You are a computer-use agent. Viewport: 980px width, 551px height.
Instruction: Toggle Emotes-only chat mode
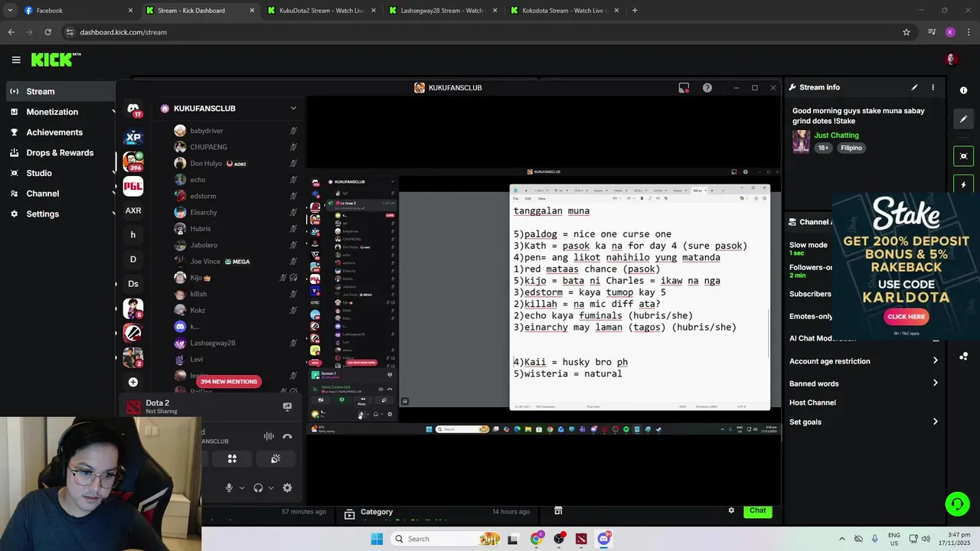click(x=810, y=316)
